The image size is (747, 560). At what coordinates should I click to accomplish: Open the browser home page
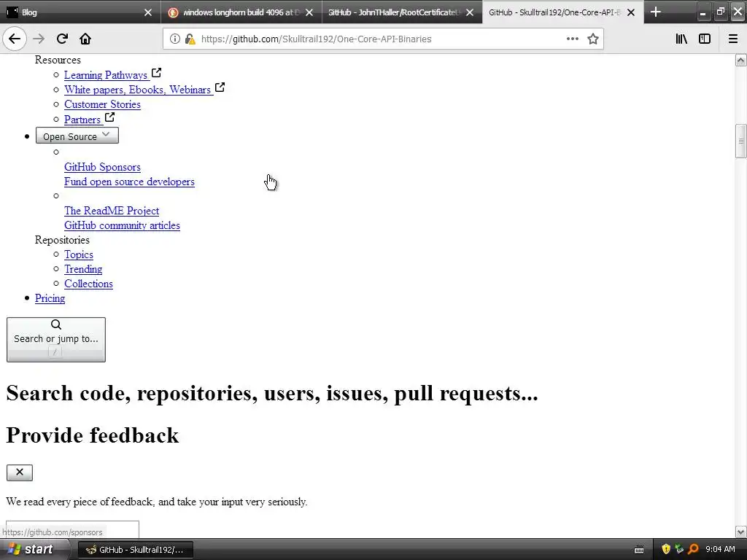[x=85, y=39]
